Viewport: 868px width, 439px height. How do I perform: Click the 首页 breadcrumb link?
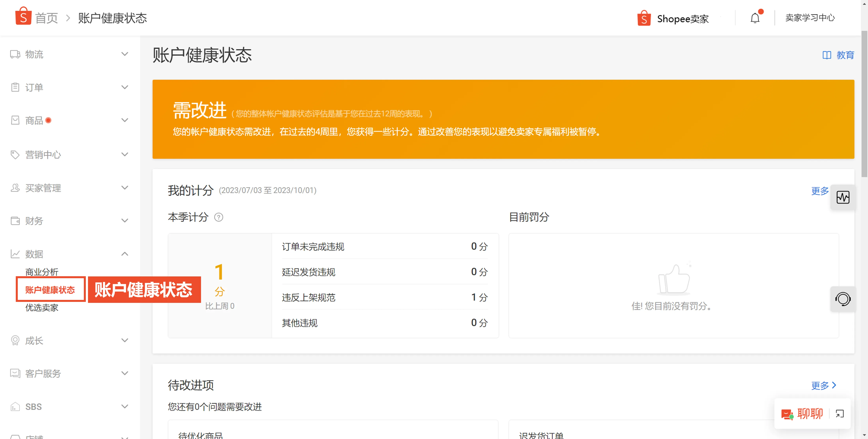tap(47, 18)
